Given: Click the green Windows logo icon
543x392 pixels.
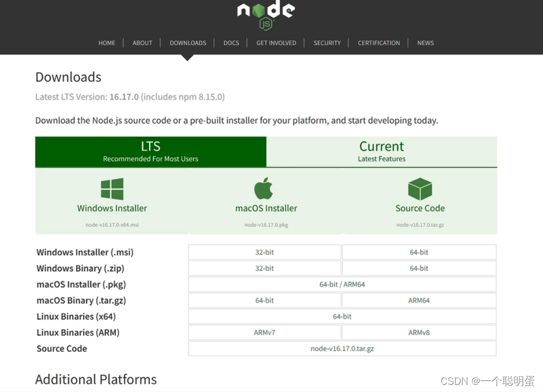Looking at the screenshot, I should click(112, 189).
